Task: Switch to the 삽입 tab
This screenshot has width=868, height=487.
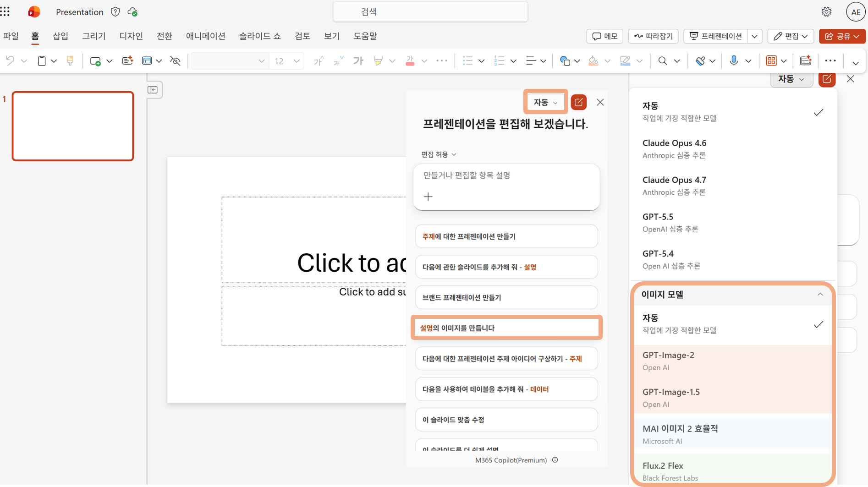Action: tap(60, 36)
